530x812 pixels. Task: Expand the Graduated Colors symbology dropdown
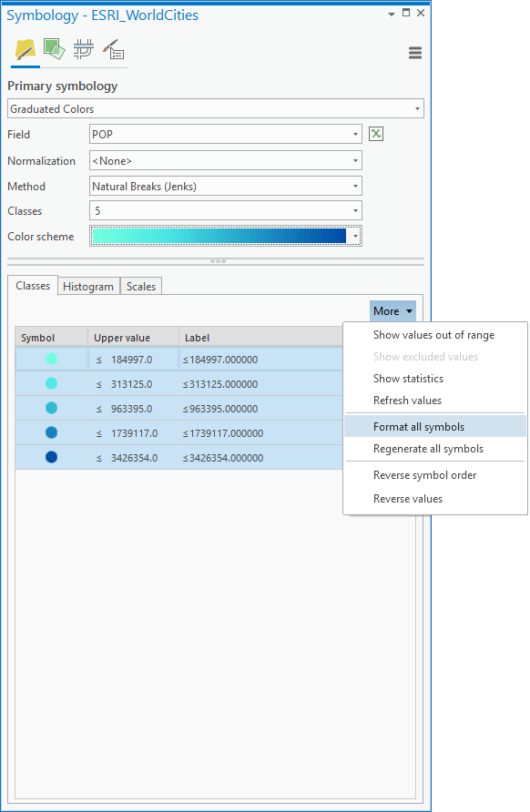[x=216, y=108]
